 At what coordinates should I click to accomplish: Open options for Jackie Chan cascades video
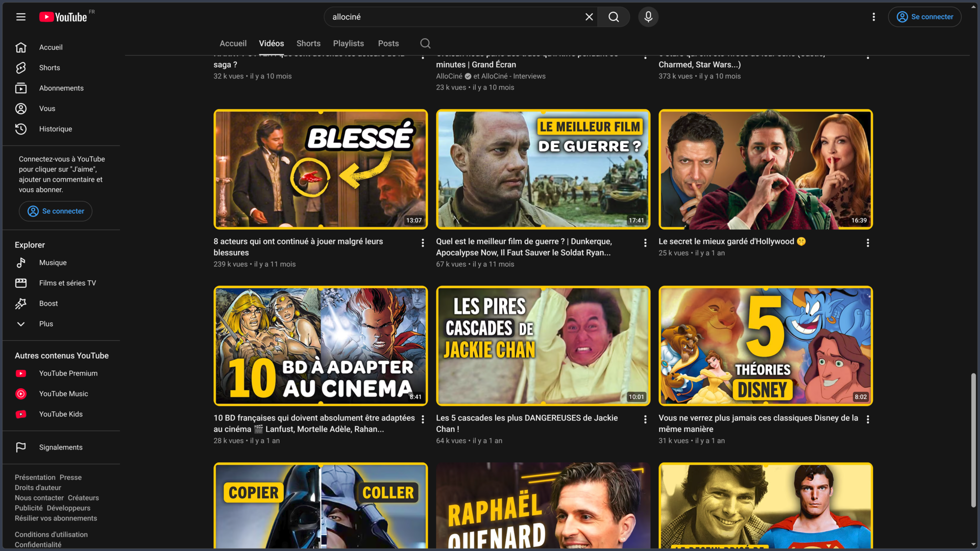point(645,419)
